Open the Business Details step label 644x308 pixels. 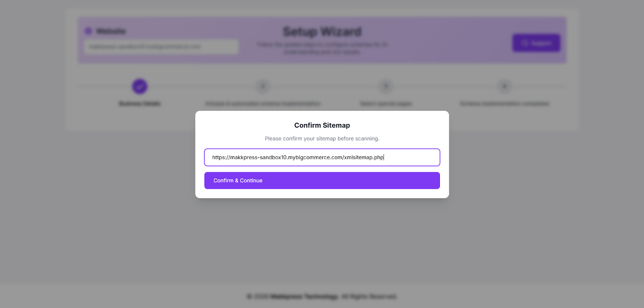pos(140,104)
